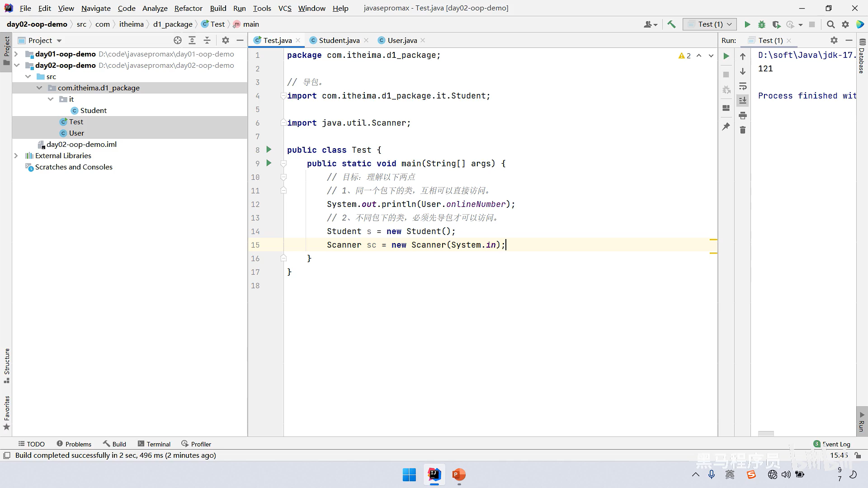Rerun Test using run panel play icon
The image size is (868, 488).
pyautogui.click(x=726, y=56)
